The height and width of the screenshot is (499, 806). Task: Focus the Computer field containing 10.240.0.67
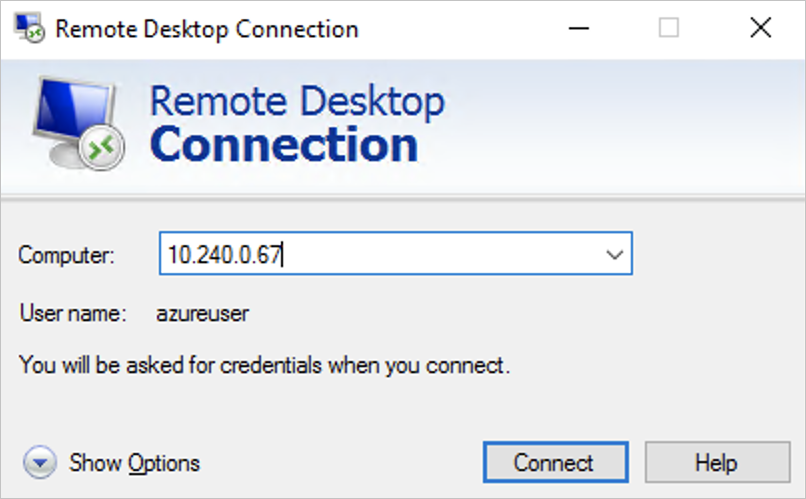[380, 256]
